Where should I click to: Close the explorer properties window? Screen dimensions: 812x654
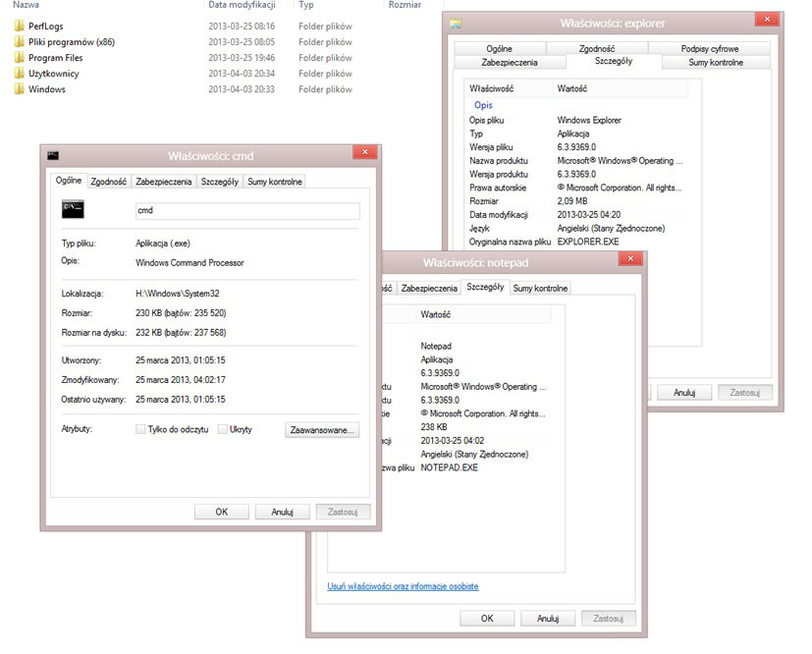coord(768,20)
